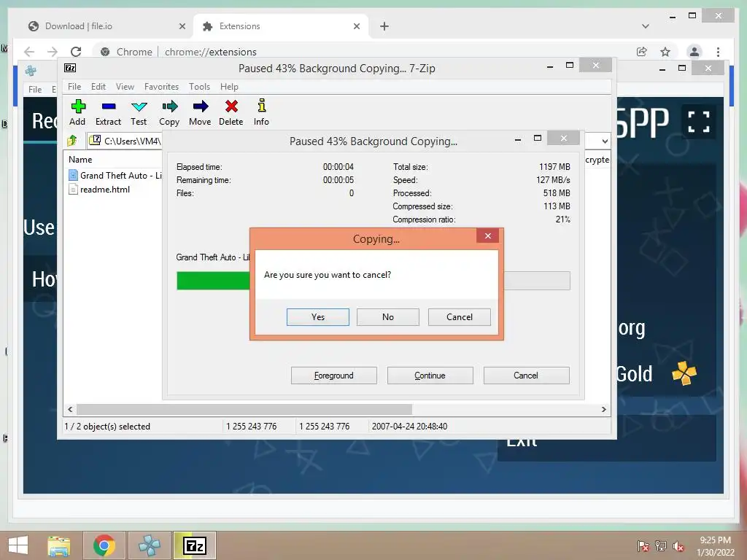This screenshot has width=747, height=560.
Task: Click the green copy progress bar
Action: click(x=213, y=281)
